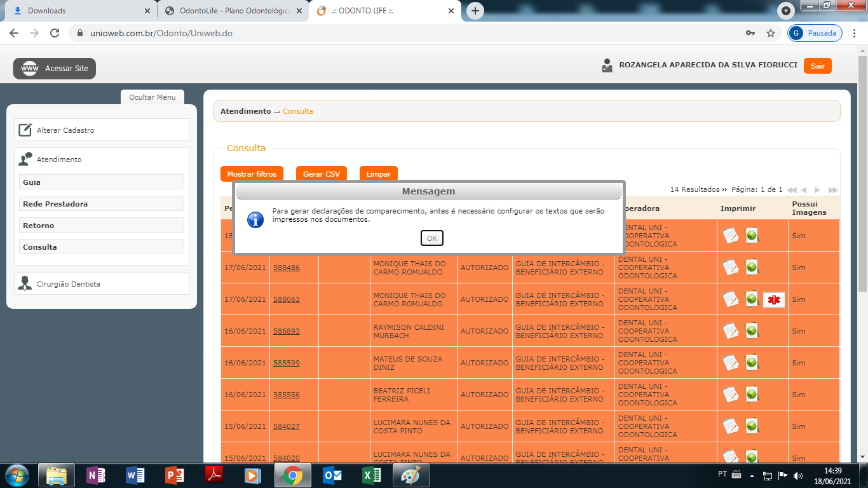Click the Gerar CSV button
This screenshot has width=868, height=488.
322,174
